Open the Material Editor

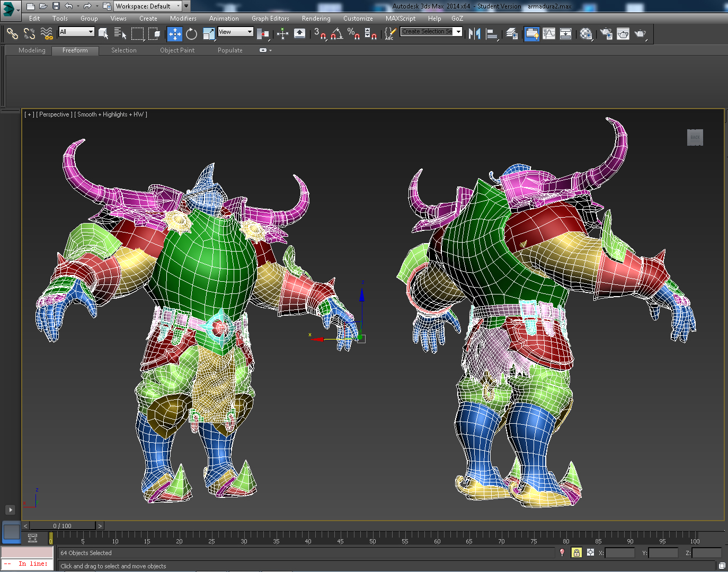586,34
